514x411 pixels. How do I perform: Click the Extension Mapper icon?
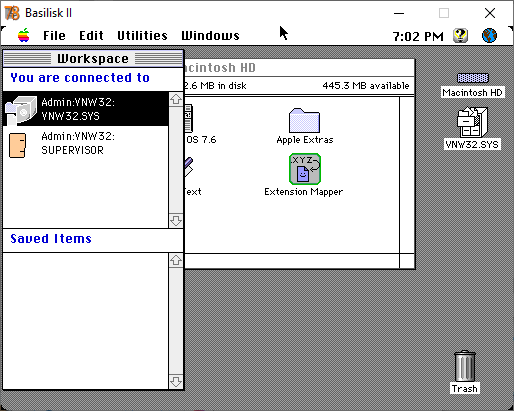(x=305, y=169)
